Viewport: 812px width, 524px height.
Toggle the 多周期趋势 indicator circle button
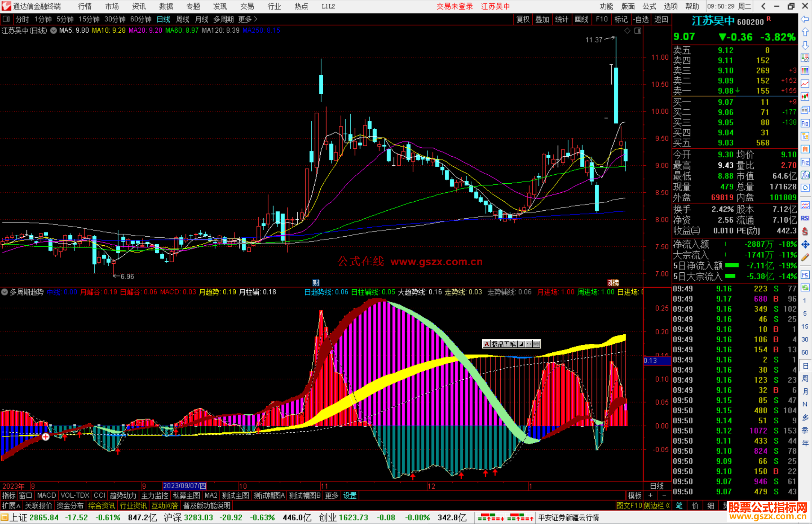(x=5, y=292)
